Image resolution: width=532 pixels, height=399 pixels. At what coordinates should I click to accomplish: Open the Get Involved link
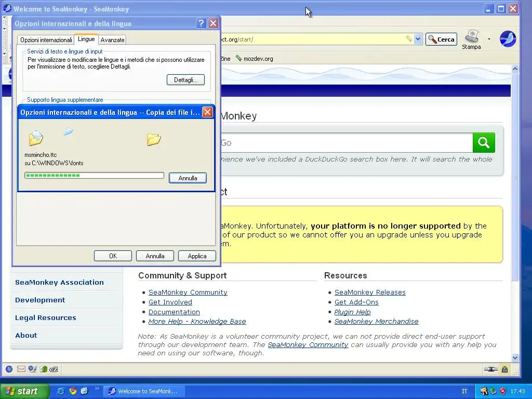coord(170,302)
